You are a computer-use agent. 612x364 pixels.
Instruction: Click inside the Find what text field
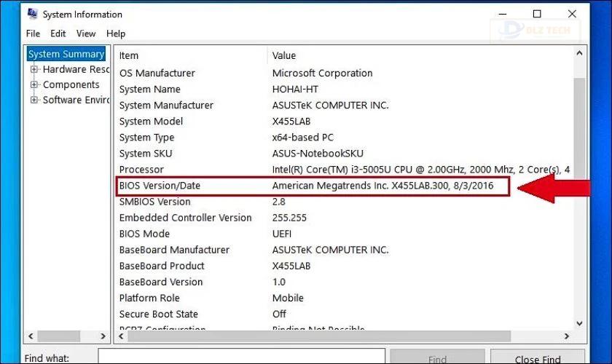[242, 356]
